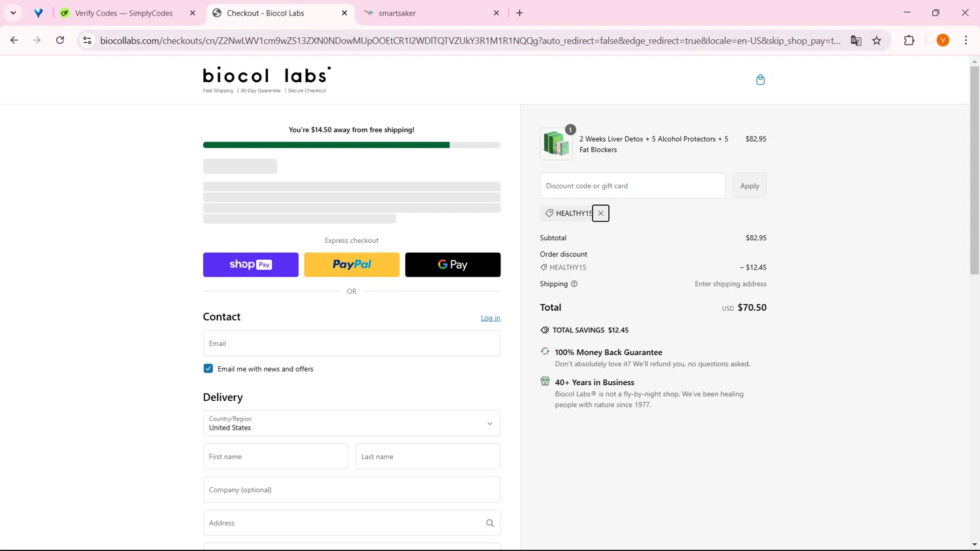Minimize the browser window

click(907, 12)
